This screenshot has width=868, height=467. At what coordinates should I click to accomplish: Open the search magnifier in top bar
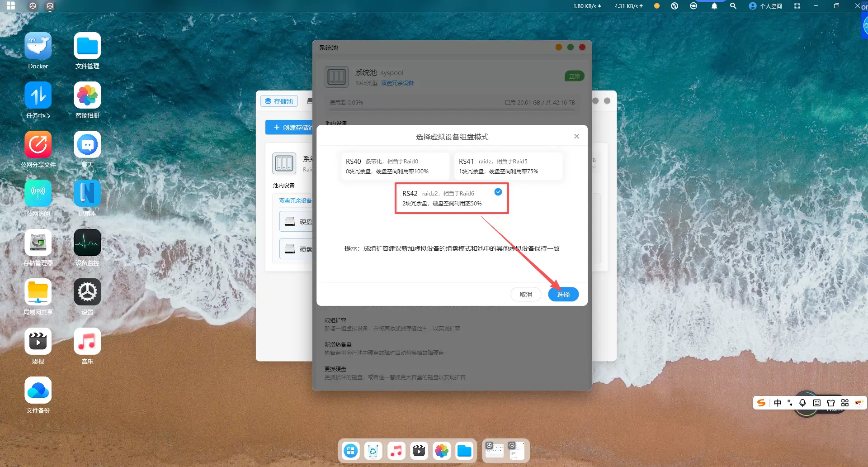pos(733,6)
